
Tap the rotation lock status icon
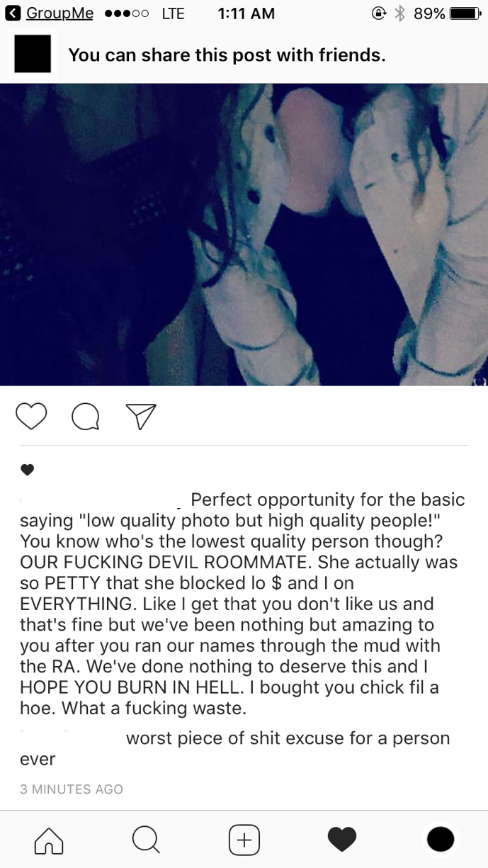coord(379,13)
